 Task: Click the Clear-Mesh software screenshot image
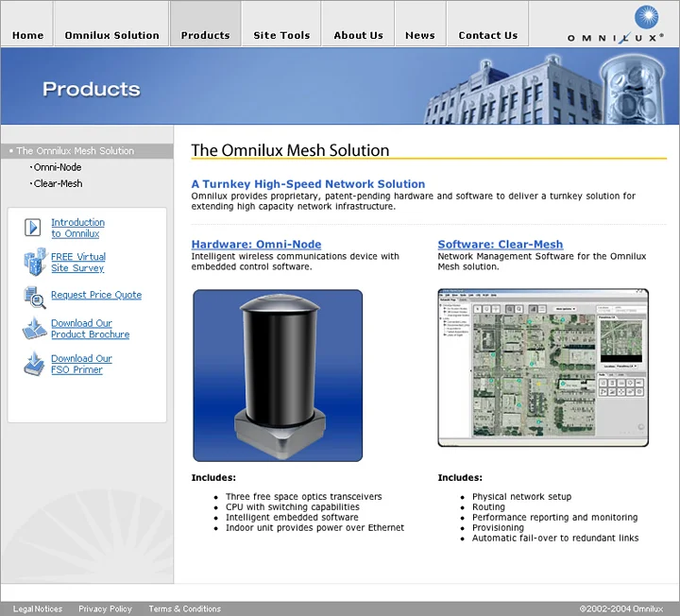[543, 368]
